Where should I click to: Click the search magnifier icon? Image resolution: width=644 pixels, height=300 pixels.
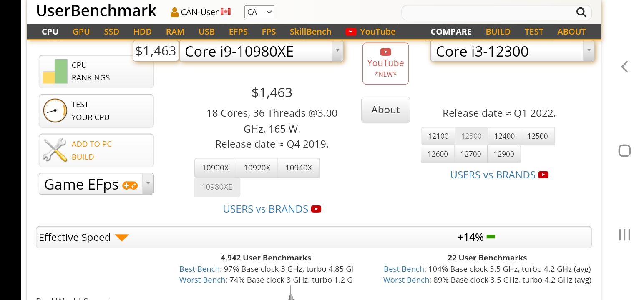click(581, 12)
